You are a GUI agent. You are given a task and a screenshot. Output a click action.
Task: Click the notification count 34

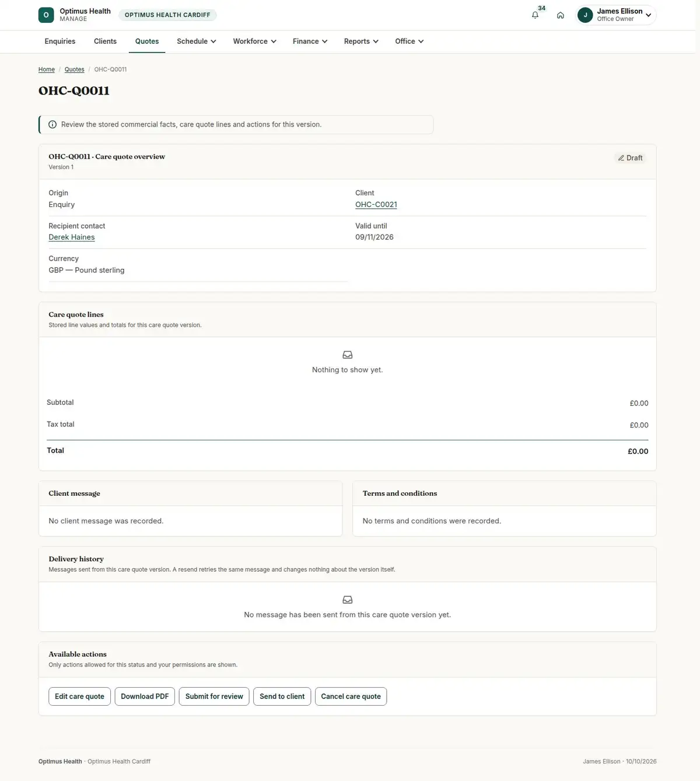[x=542, y=8]
